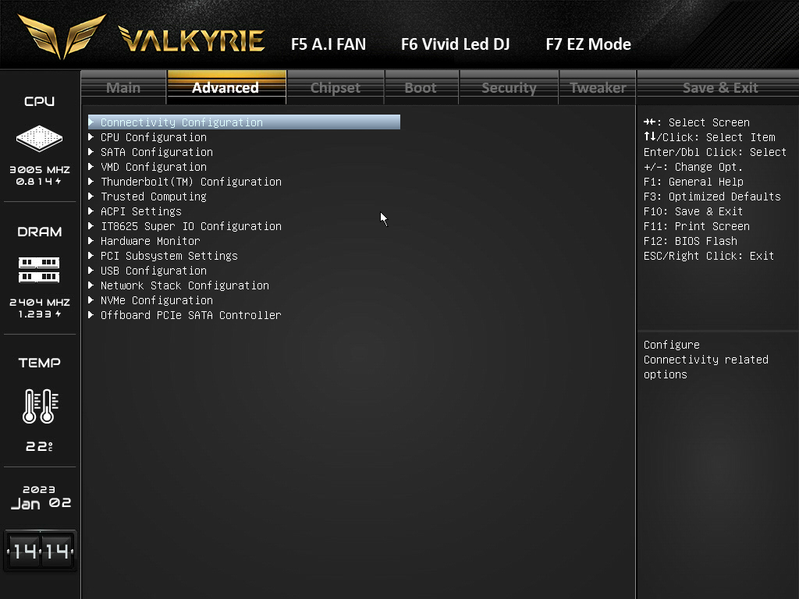Click the DRAM memory modules icon
799x599 pixels.
point(39,270)
